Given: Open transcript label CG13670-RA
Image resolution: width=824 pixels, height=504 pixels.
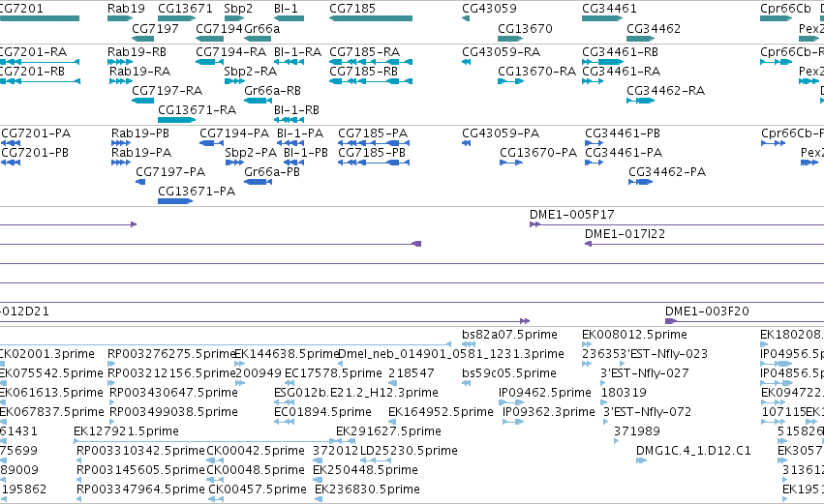Looking at the screenshot, I should coord(536,72).
